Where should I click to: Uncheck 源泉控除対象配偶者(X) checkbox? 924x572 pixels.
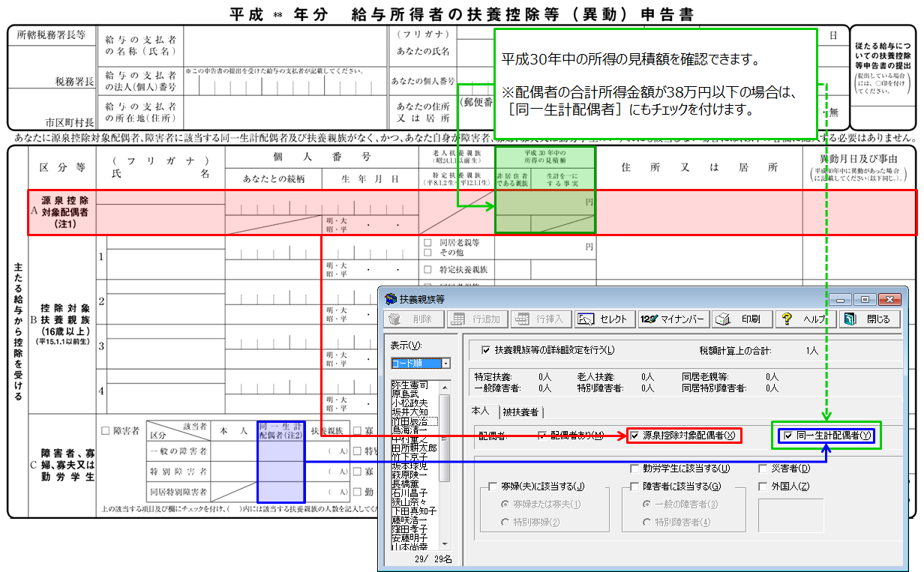(683, 436)
